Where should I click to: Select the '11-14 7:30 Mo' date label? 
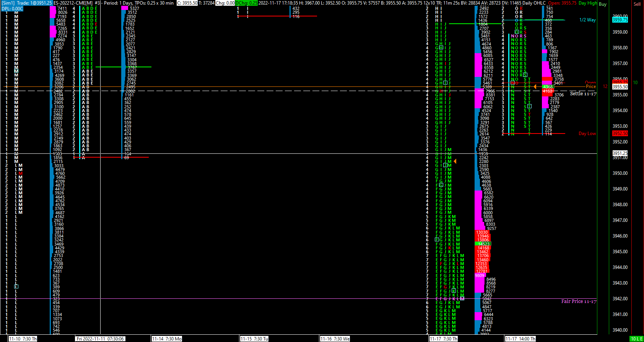tap(167, 339)
